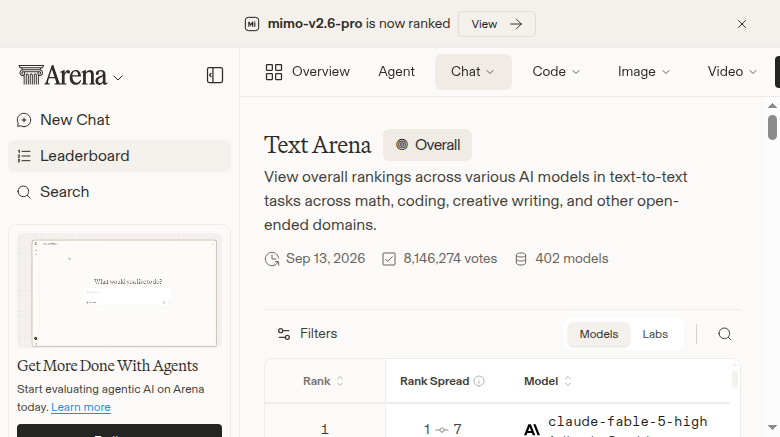Viewport: 780px width, 437px height.
Task: Click the mimo model logo icon in banner
Action: 252,24
